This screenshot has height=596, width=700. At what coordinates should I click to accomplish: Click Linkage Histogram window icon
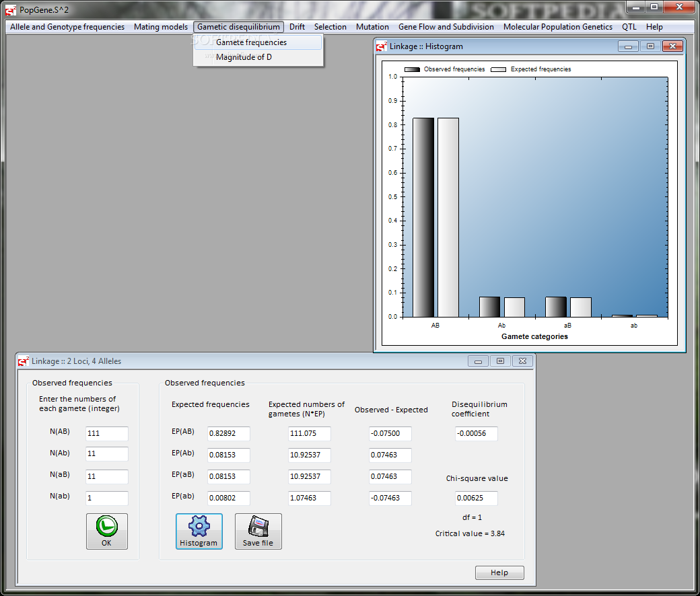coord(382,46)
